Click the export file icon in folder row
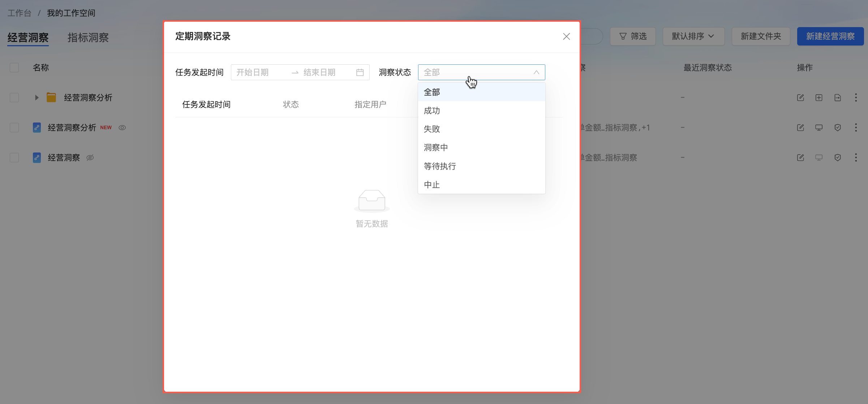 pos(838,98)
